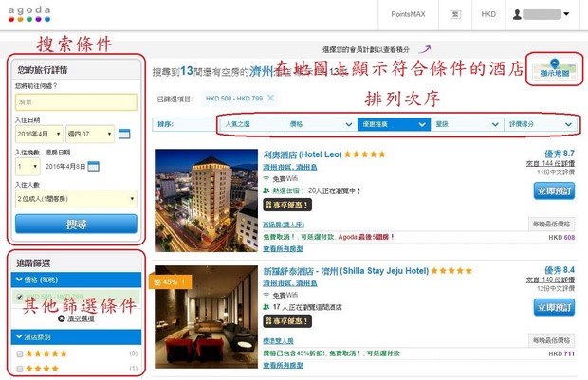The width and height of the screenshot is (588, 380).
Task: Click Shilla Stay price HKD 711
Action: click(561, 353)
